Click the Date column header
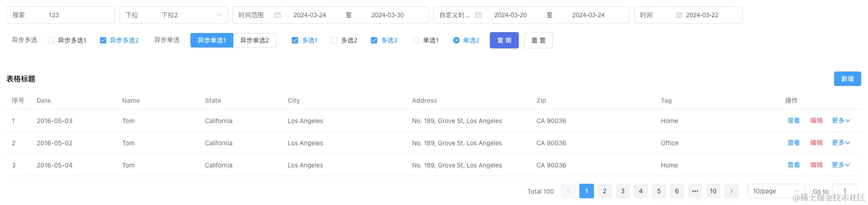This screenshot has height=205, width=868. tap(44, 100)
